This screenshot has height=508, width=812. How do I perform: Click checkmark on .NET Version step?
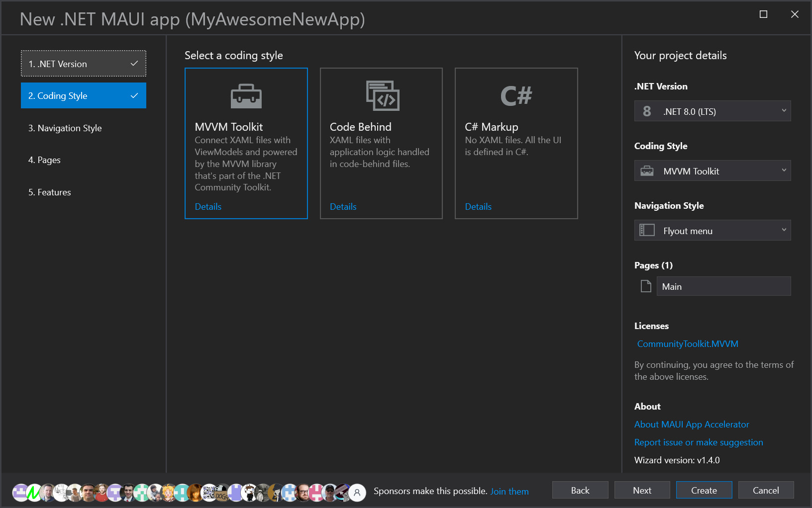[x=134, y=64]
